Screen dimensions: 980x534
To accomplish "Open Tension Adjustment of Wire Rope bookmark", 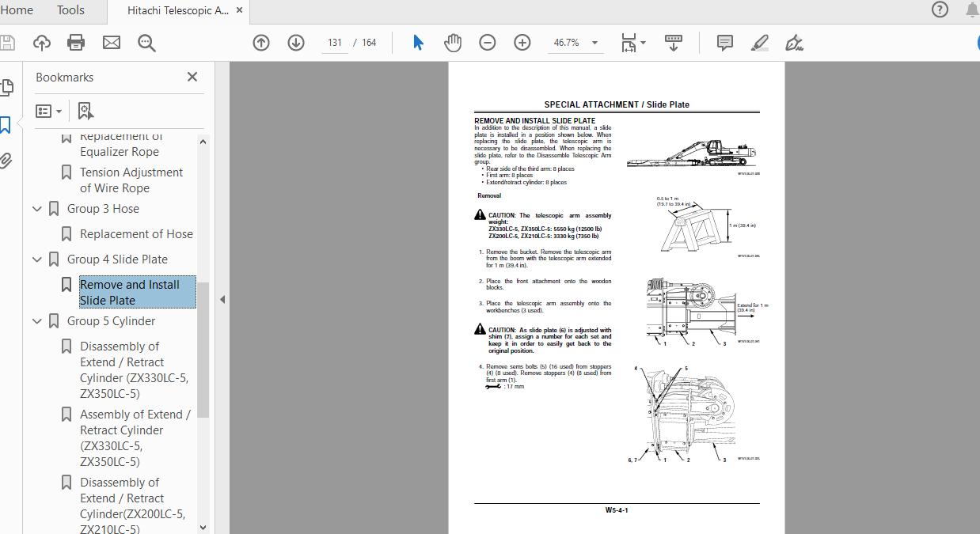I will coord(131,180).
